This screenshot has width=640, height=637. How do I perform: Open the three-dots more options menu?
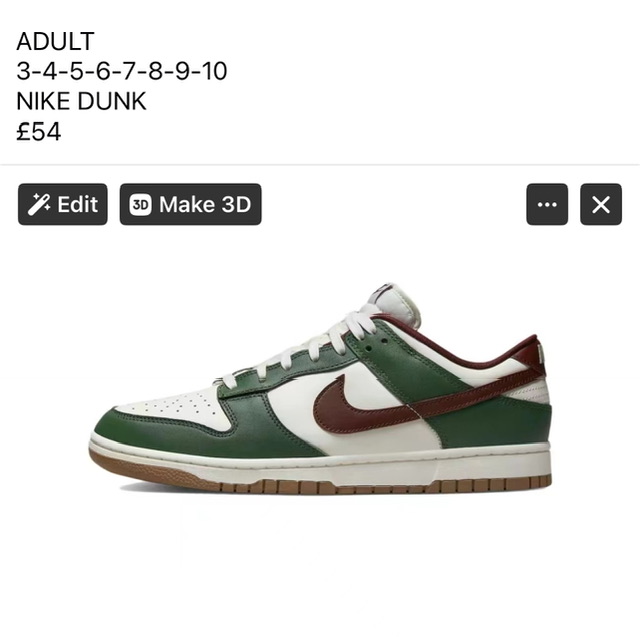tap(547, 204)
